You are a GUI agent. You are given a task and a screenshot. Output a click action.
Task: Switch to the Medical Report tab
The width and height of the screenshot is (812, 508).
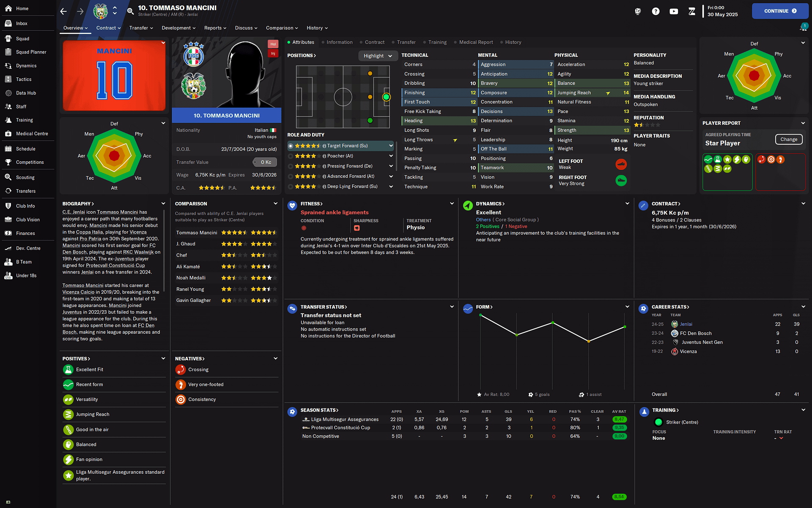click(x=476, y=42)
